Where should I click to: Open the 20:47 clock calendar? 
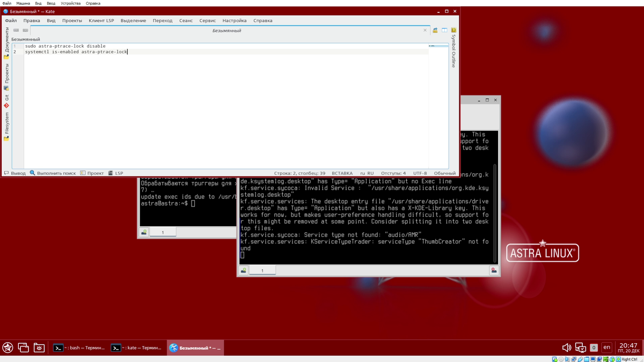pos(628,348)
